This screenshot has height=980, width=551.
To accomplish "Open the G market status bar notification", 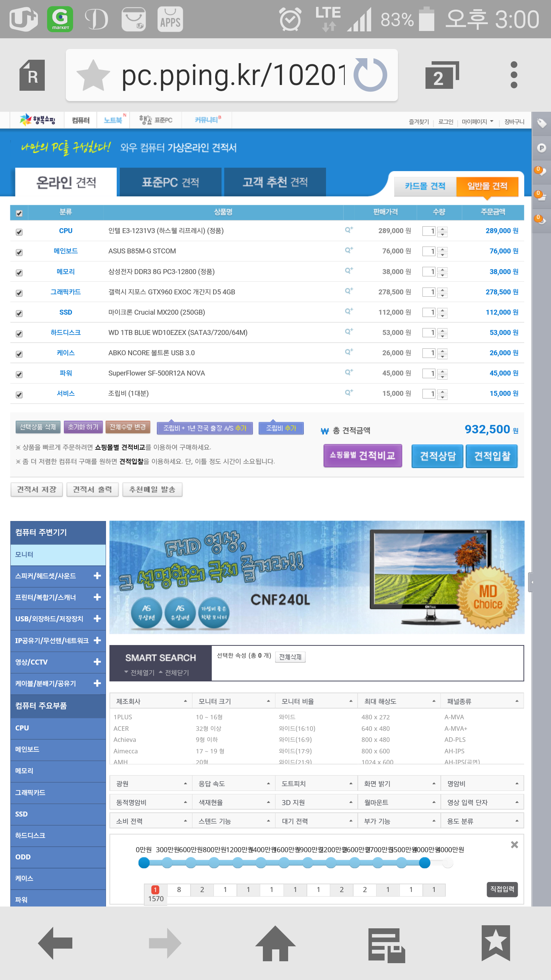I will point(60,19).
